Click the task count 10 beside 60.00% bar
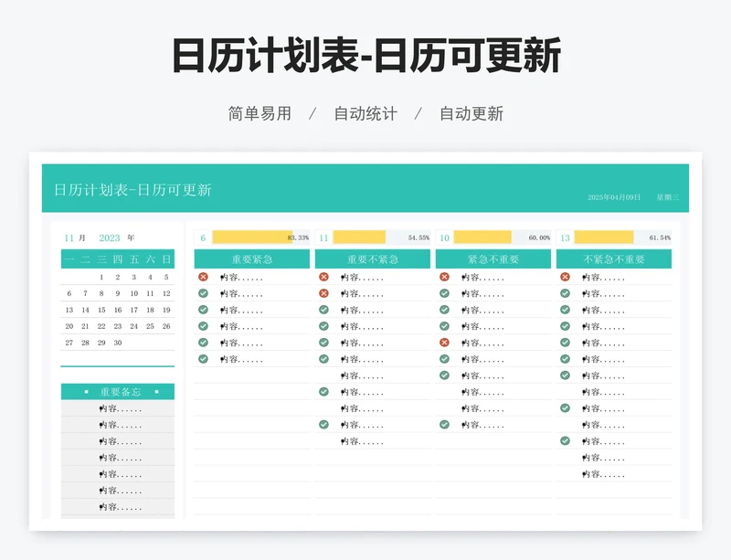 [x=444, y=238]
